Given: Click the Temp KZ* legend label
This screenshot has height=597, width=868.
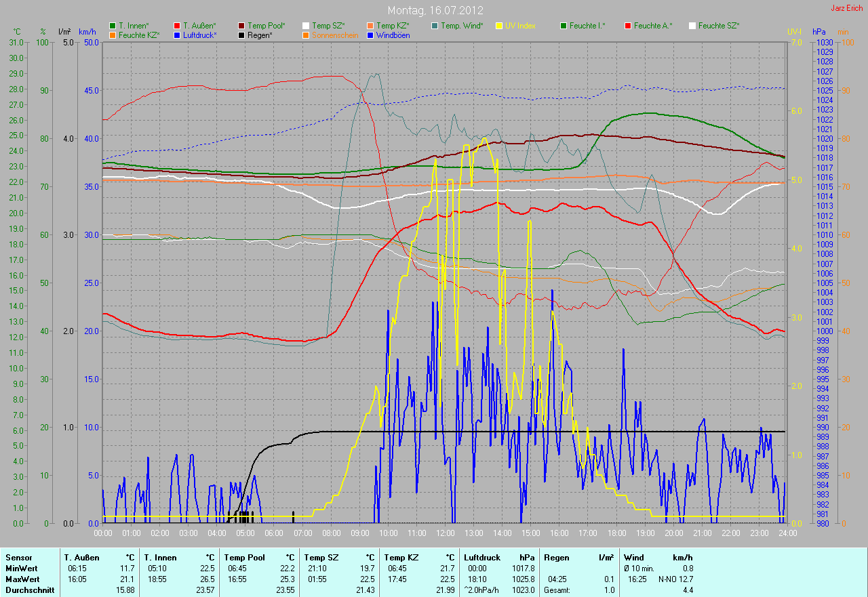Looking at the screenshot, I should tap(392, 26).
